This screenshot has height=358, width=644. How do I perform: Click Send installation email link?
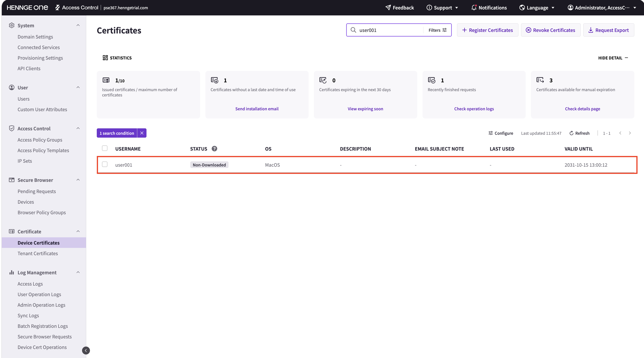[x=257, y=109]
